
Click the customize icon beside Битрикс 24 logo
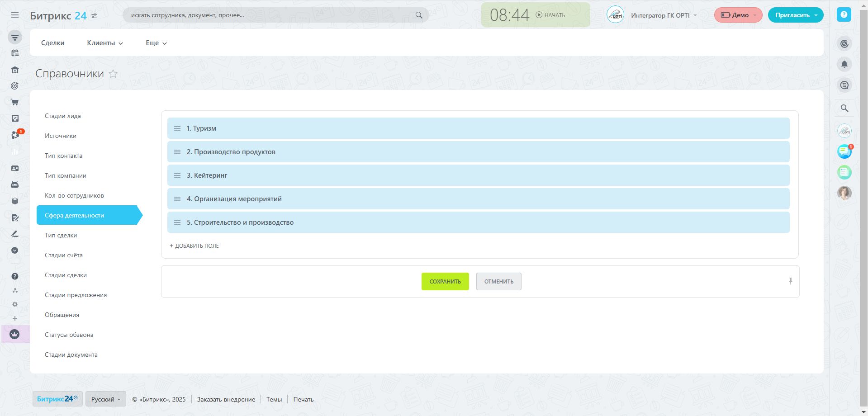tap(94, 15)
